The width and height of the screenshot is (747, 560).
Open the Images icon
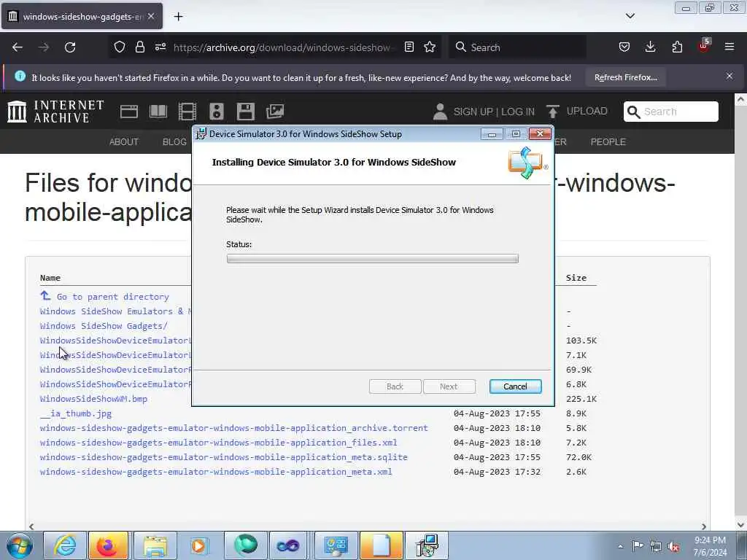(275, 112)
